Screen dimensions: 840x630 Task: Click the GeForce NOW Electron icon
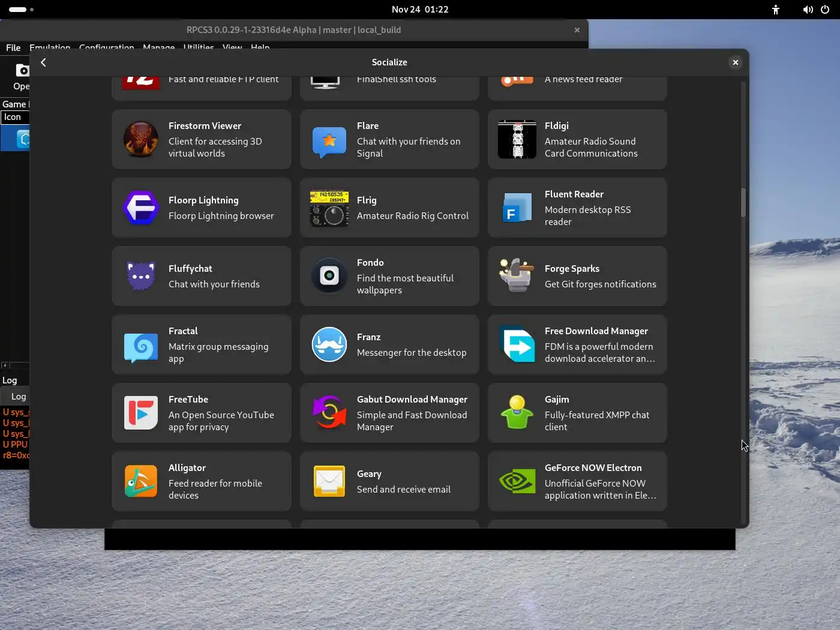pos(517,481)
